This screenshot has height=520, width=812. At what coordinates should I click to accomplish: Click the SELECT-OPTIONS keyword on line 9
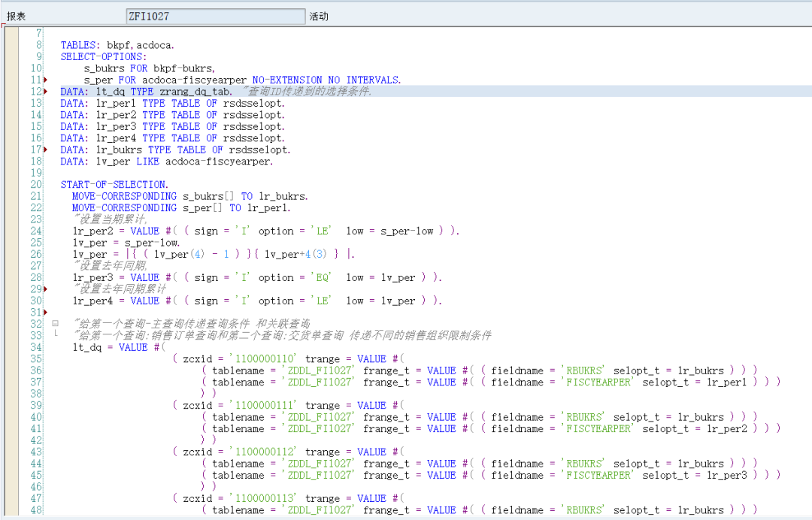click(x=104, y=57)
